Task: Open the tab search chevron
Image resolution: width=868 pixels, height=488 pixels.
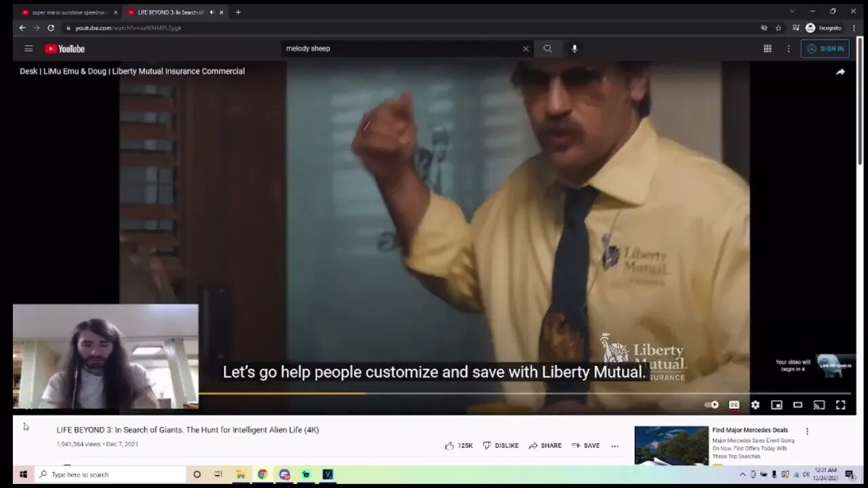Action: click(791, 12)
